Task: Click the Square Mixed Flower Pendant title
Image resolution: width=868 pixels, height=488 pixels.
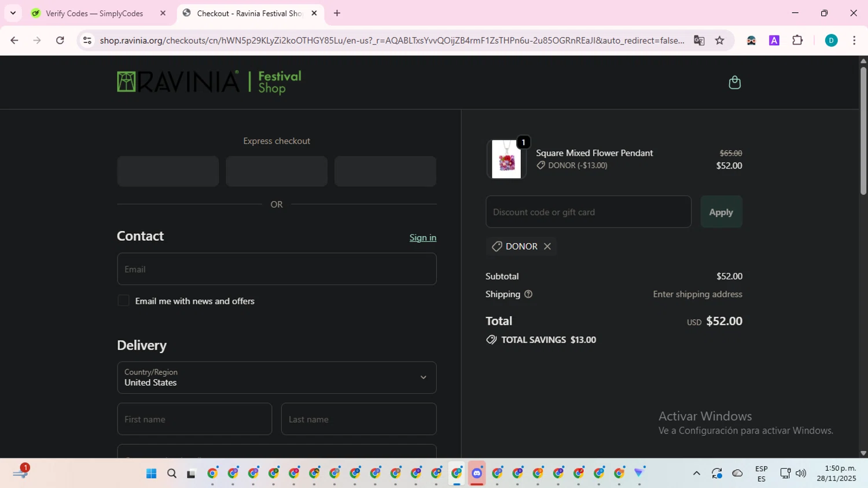Action: [x=594, y=153]
